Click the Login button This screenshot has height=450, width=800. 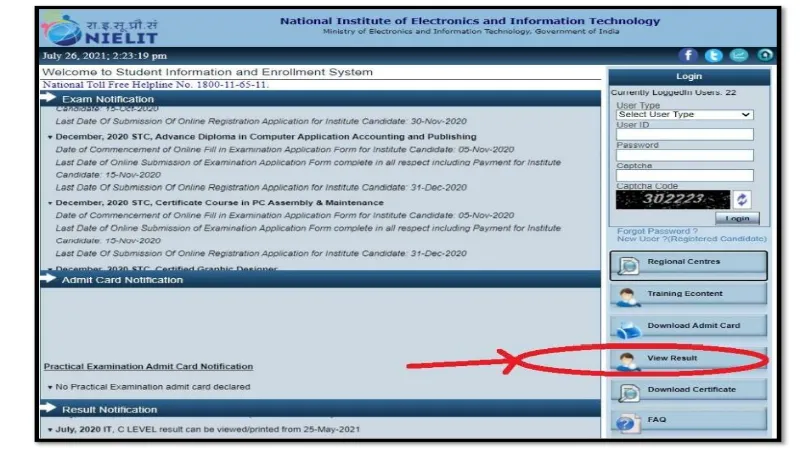pos(737,218)
